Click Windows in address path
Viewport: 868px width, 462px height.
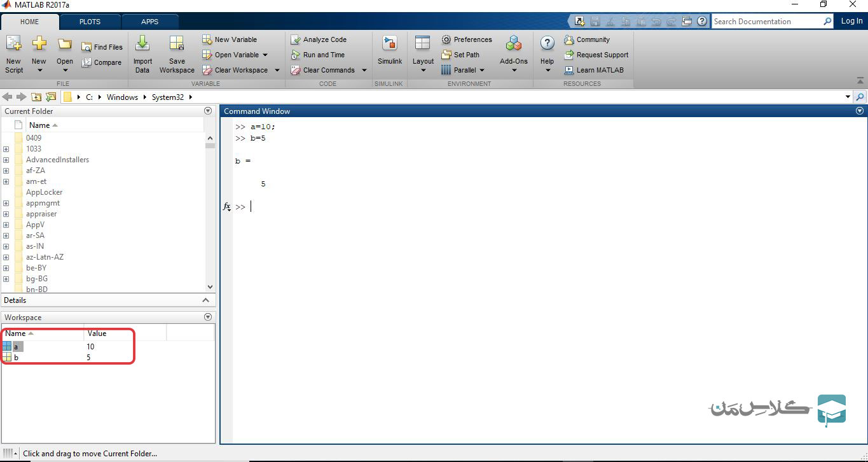[122, 97]
